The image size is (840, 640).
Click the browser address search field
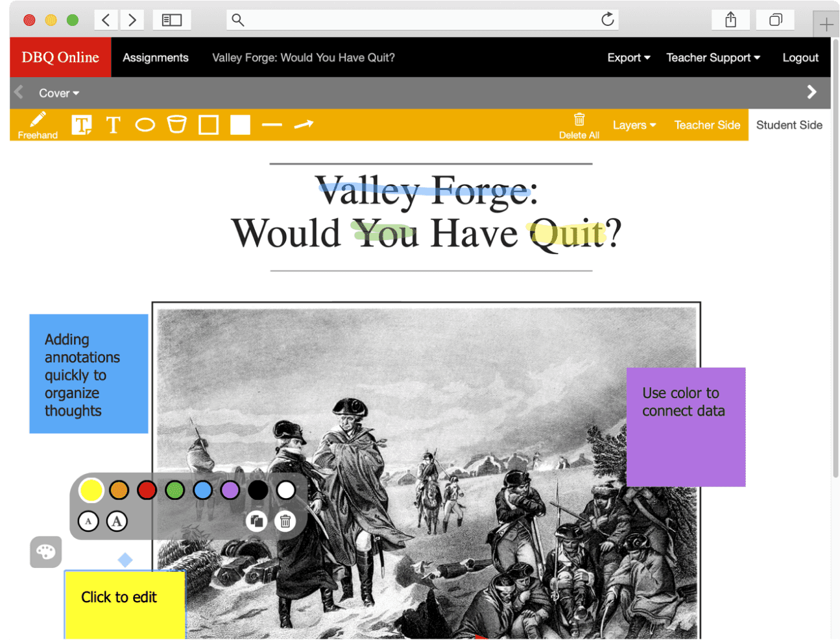pos(422,20)
